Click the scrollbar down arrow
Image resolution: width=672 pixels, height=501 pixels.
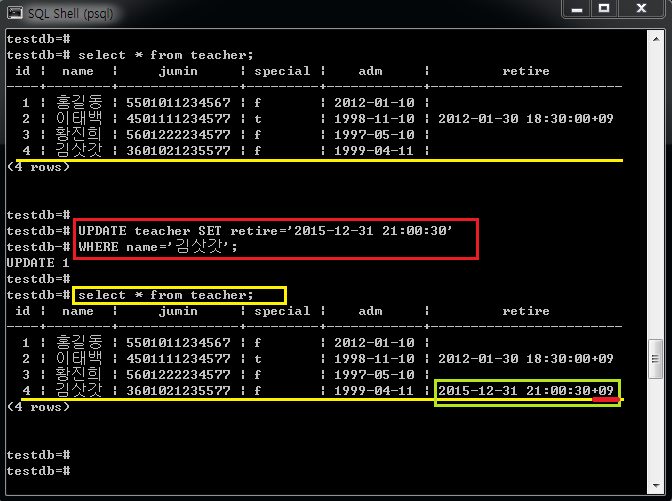pyautogui.click(x=656, y=486)
